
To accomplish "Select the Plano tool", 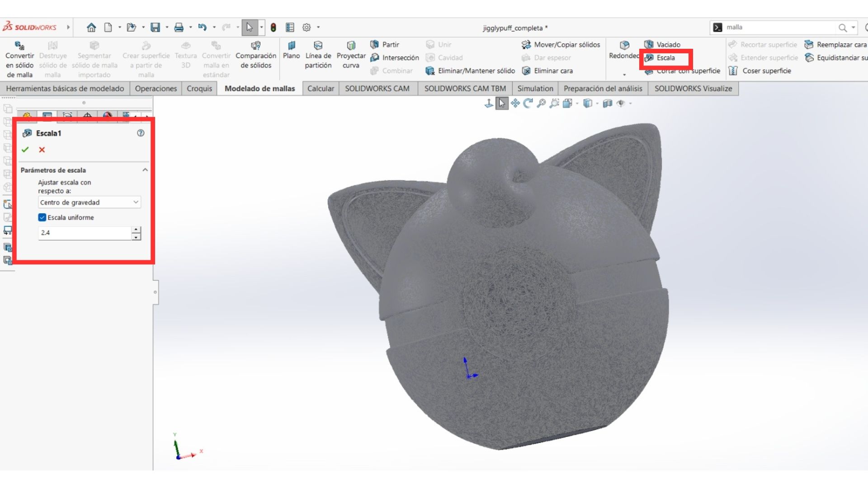I will point(292,50).
